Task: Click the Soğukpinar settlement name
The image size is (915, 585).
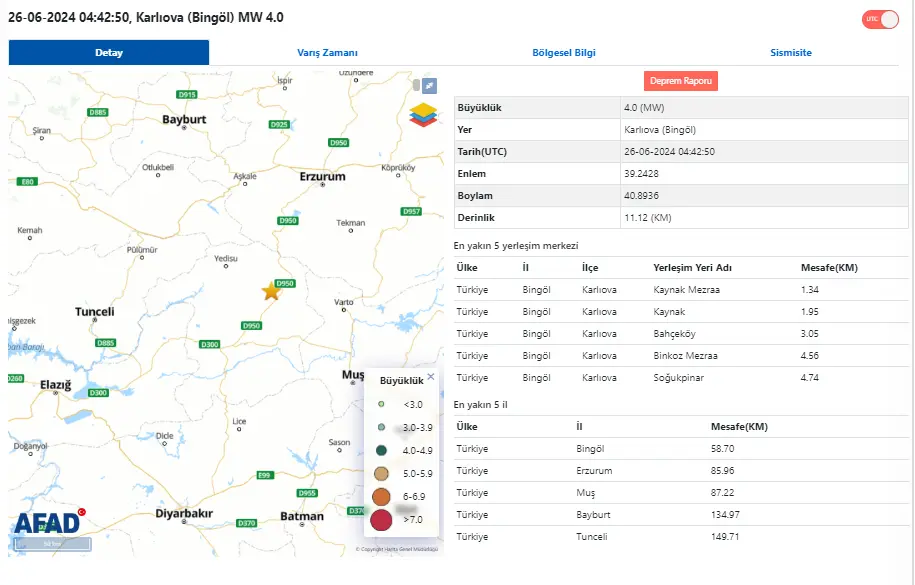Action: (x=679, y=378)
